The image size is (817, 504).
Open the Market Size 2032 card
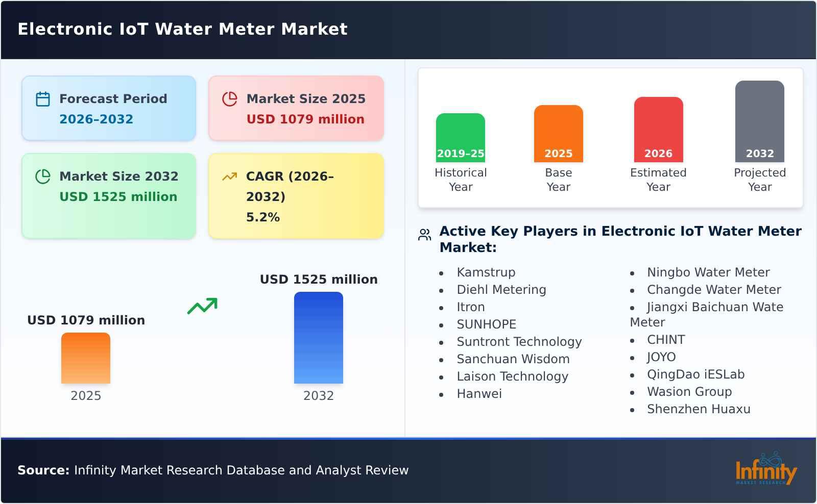click(x=109, y=195)
